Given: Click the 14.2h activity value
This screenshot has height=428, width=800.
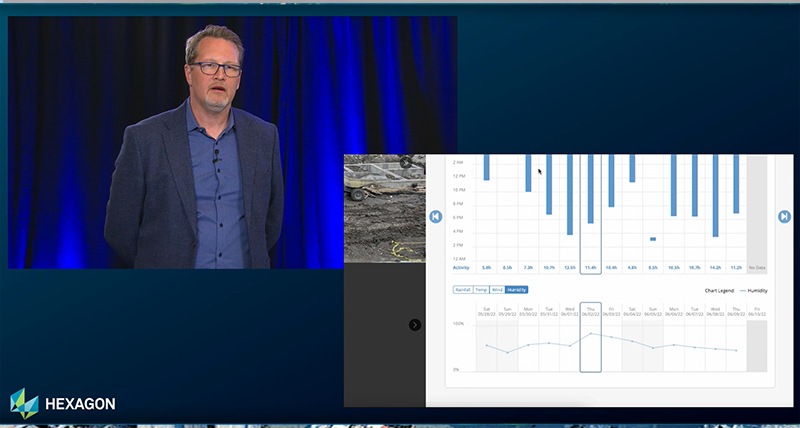Looking at the screenshot, I should [715, 268].
